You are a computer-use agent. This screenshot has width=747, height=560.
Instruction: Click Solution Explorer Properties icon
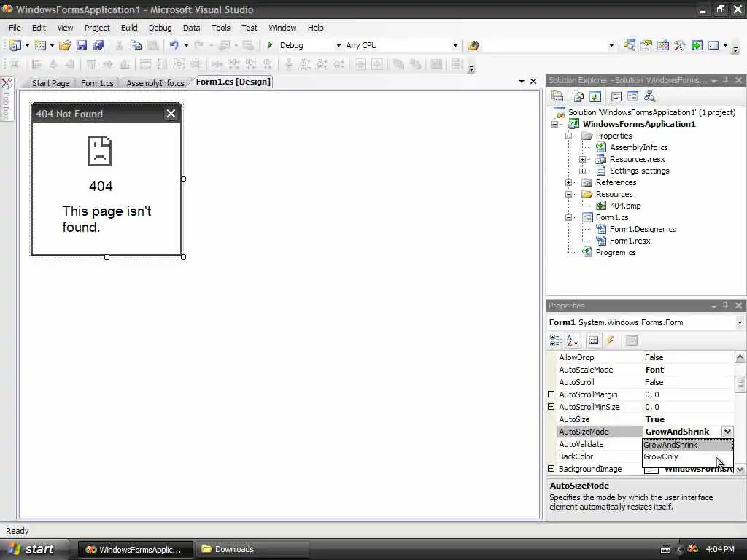point(557,97)
